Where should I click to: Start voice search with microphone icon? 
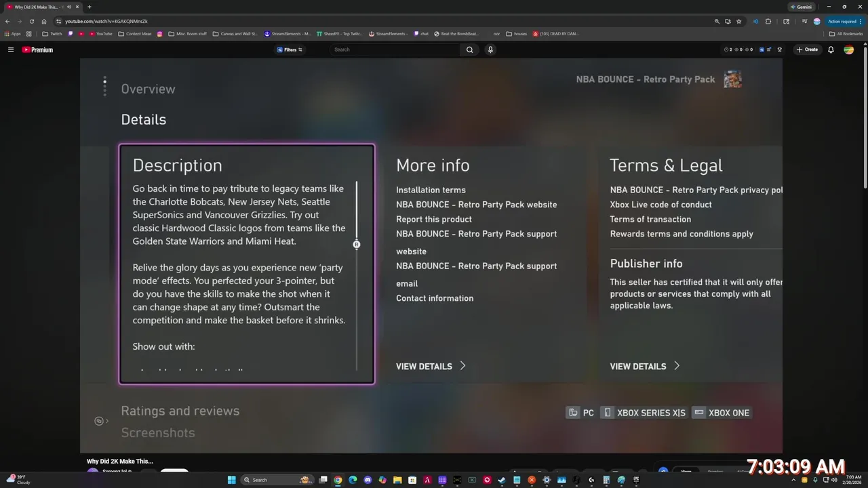coord(490,49)
